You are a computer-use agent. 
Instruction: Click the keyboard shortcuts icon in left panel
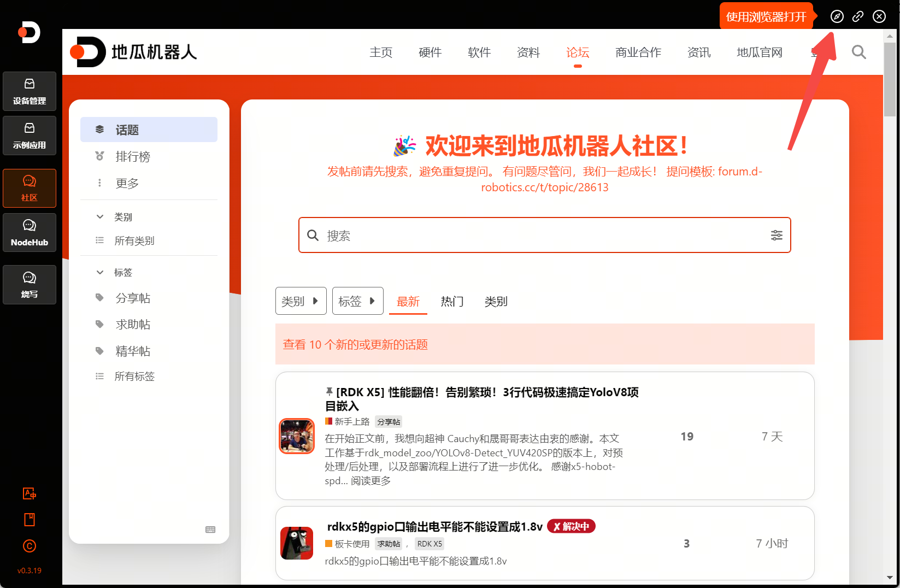click(210, 530)
